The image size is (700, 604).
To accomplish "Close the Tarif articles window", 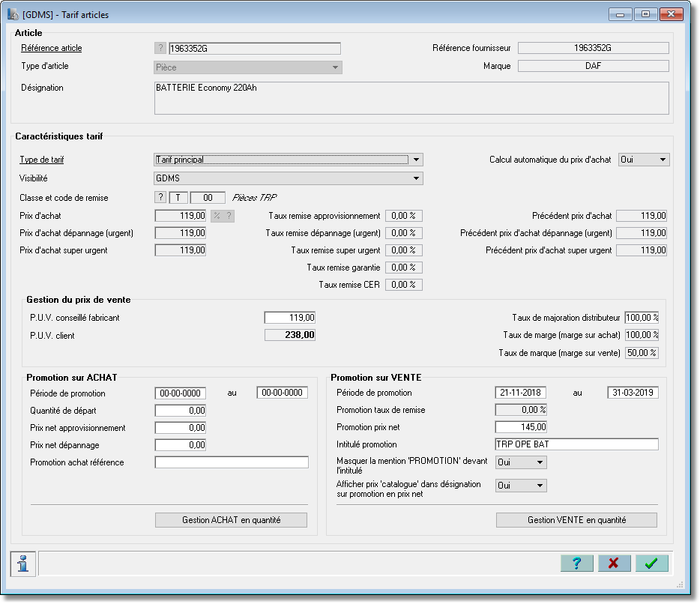I will click(x=671, y=14).
